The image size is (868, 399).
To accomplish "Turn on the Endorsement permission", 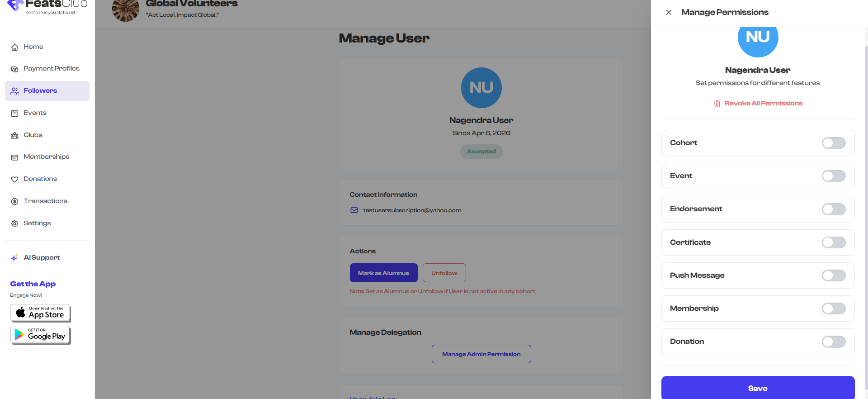I will click(x=834, y=209).
